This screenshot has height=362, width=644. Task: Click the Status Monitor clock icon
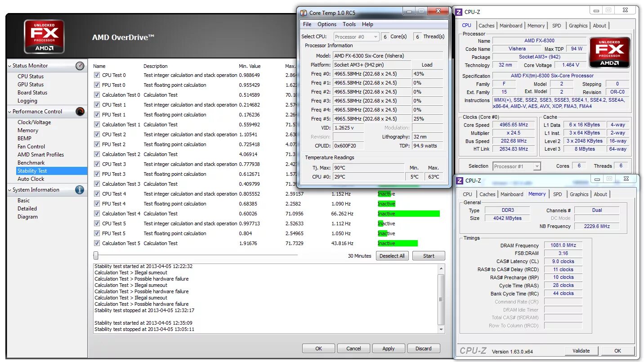80,66
